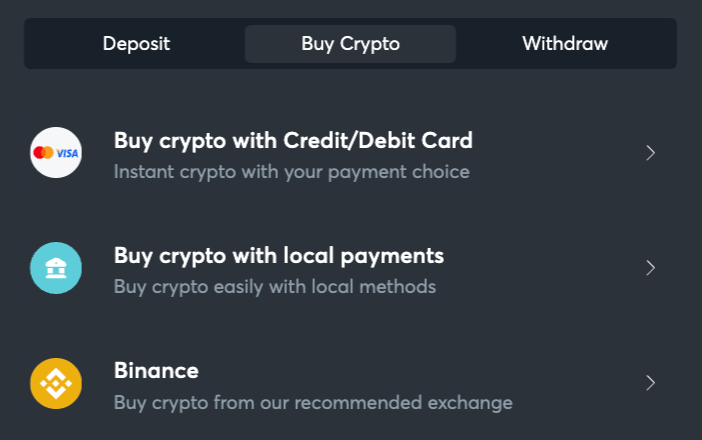Click the yellow Binance logo icon

(56, 383)
